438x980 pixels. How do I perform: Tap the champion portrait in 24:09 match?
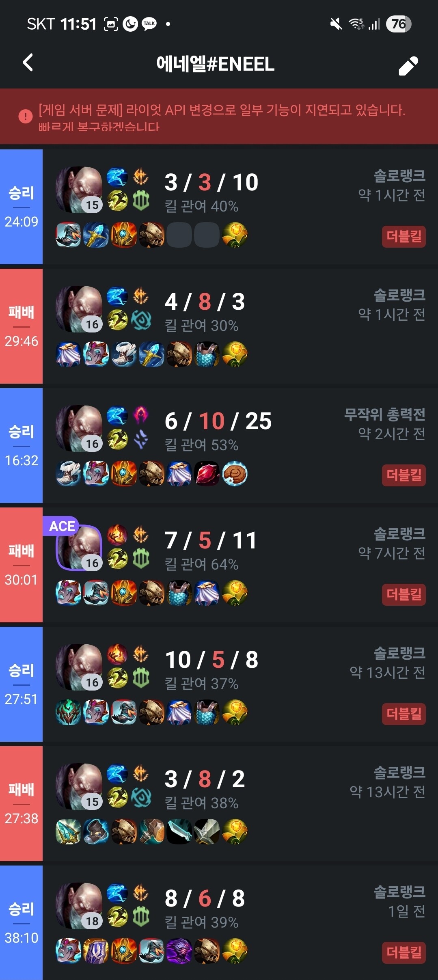pos(79,190)
